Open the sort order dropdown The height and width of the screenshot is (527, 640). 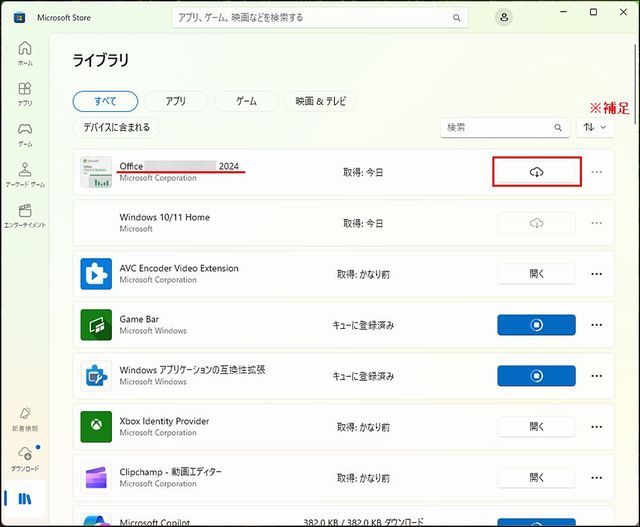tap(595, 127)
